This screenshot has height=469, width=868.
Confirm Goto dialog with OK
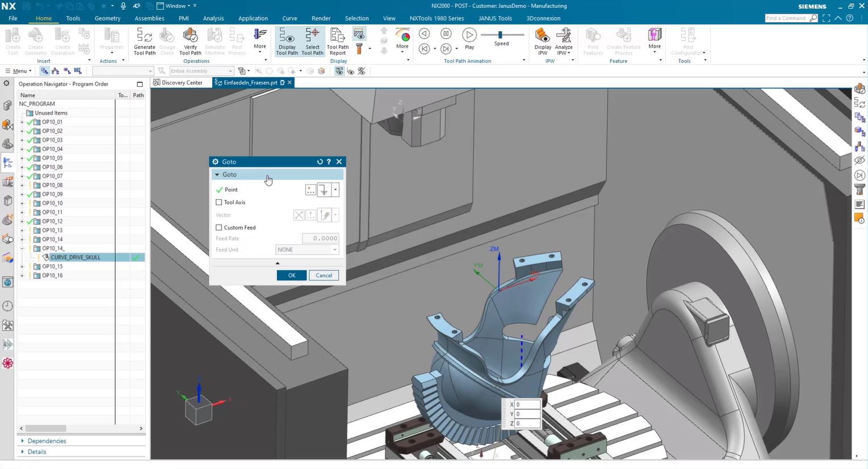[x=292, y=276]
